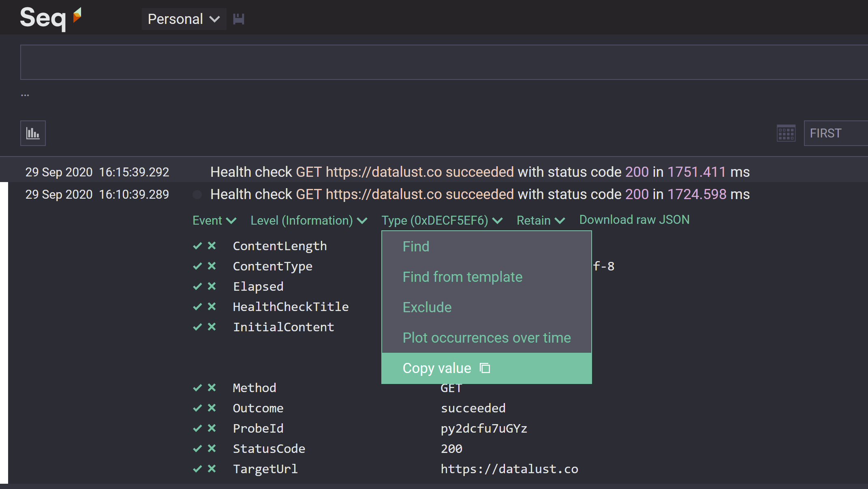Open the Level (Information) dropdown

309,220
